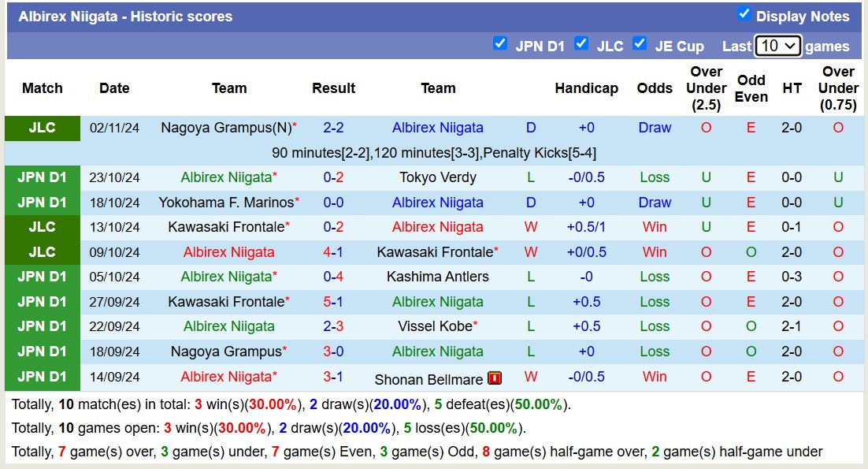This screenshot has width=868, height=469.
Task: Open the Nagoya Grampus(N) team link
Action: [225, 128]
